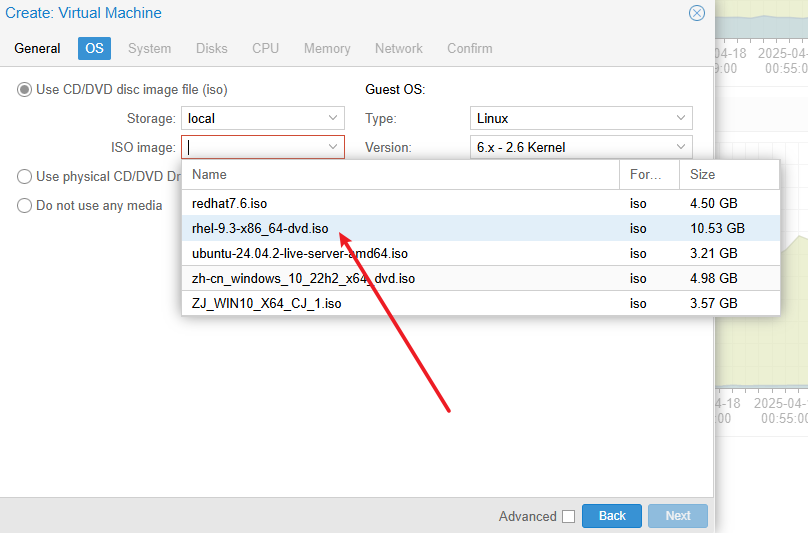Open the Version dropdown arrow

[681, 147]
